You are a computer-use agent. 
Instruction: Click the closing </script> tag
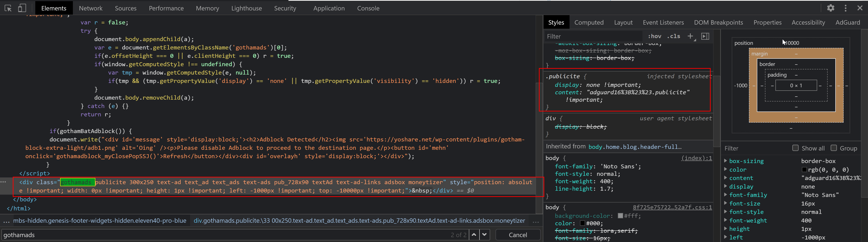click(x=34, y=173)
